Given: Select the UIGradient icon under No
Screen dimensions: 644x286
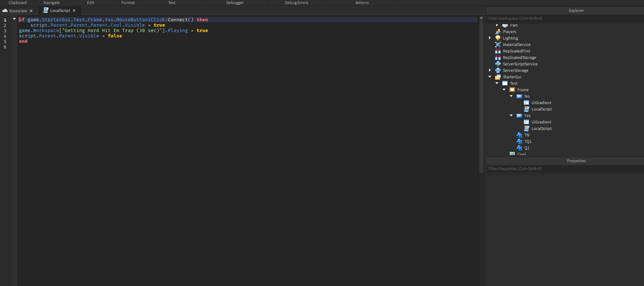Looking at the screenshot, I should point(526,102).
